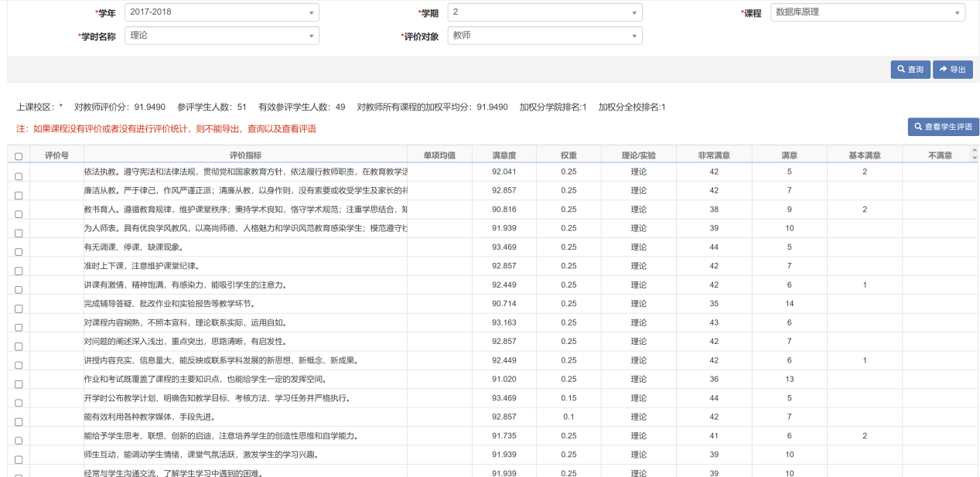This screenshot has height=477, width=980.
Task: Select satisfaction value 92.041
Action: 504,172
